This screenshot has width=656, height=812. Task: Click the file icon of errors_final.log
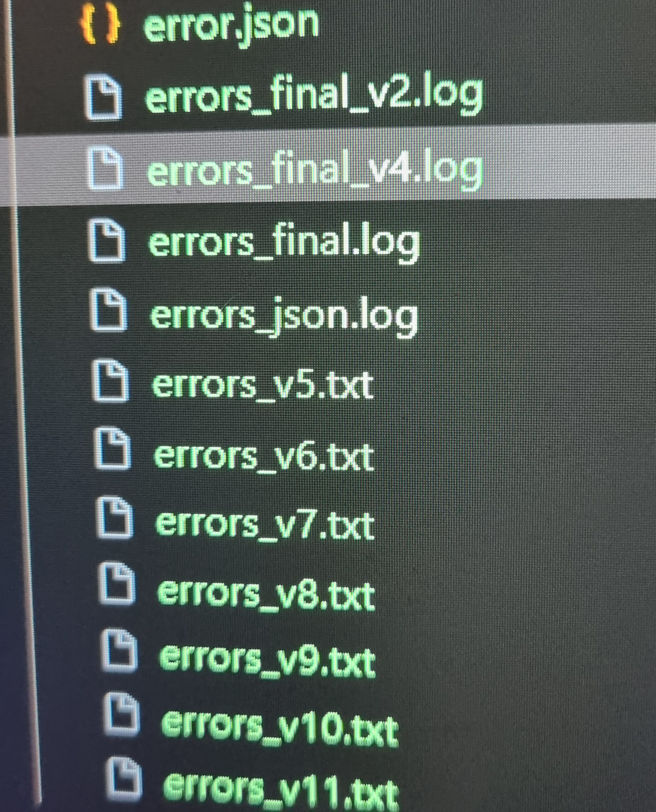pyautogui.click(x=107, y=240)
